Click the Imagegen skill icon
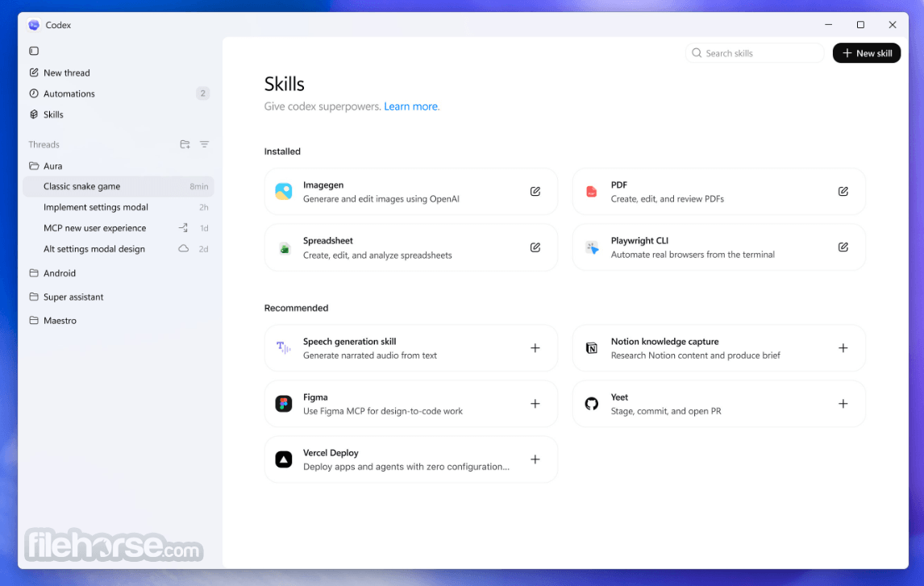The image size is (924, 586). point(284,191)
